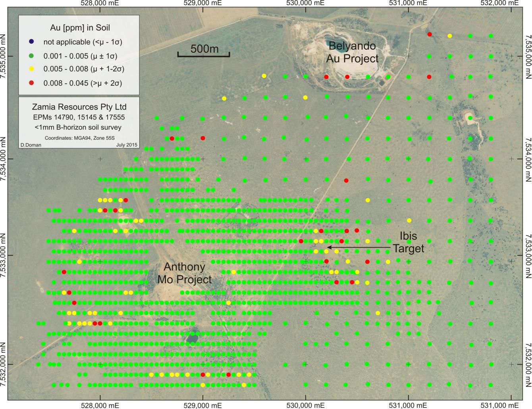
Task: Click the Anthony Mo Project label
Action: (184, 273)
